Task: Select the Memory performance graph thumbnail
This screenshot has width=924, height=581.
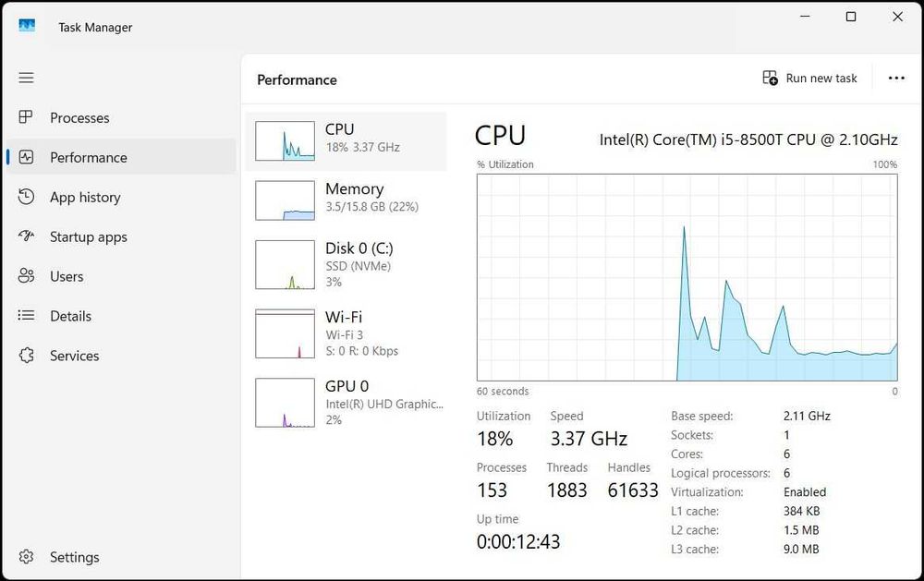Action: pos(285,200)
